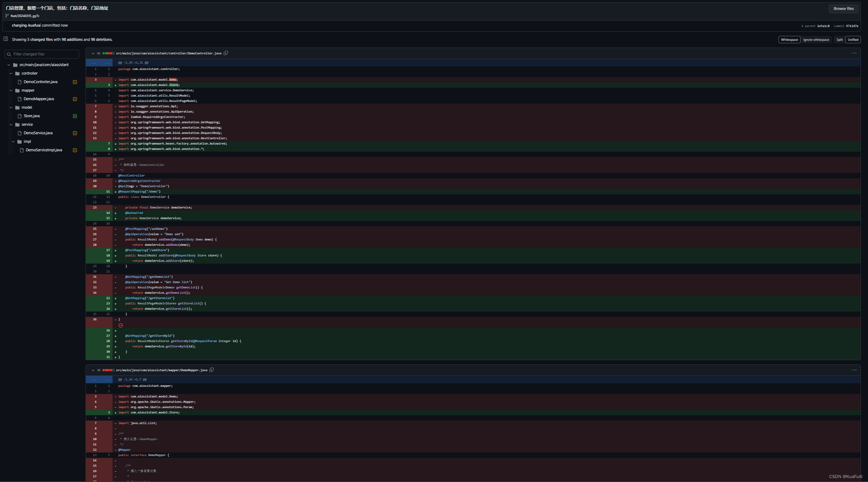
Task: Select Ignore whitespace option
Action: [x=816, y=40]
